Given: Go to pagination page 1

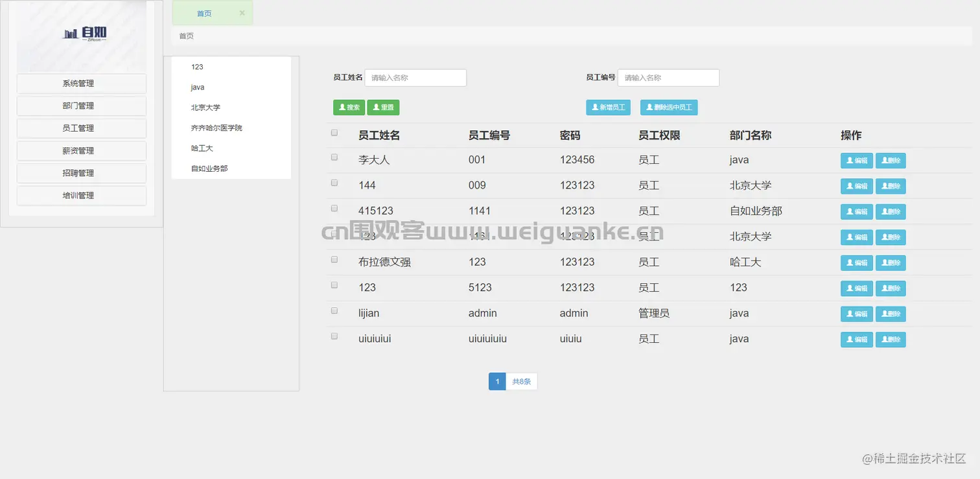Looking at the screenshot, I should tap(497, 382).
